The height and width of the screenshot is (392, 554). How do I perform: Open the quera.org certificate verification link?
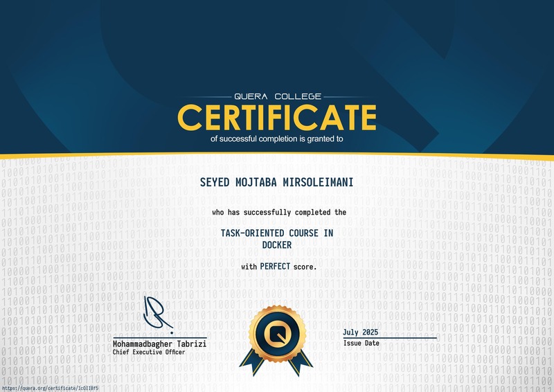point(49,388)
